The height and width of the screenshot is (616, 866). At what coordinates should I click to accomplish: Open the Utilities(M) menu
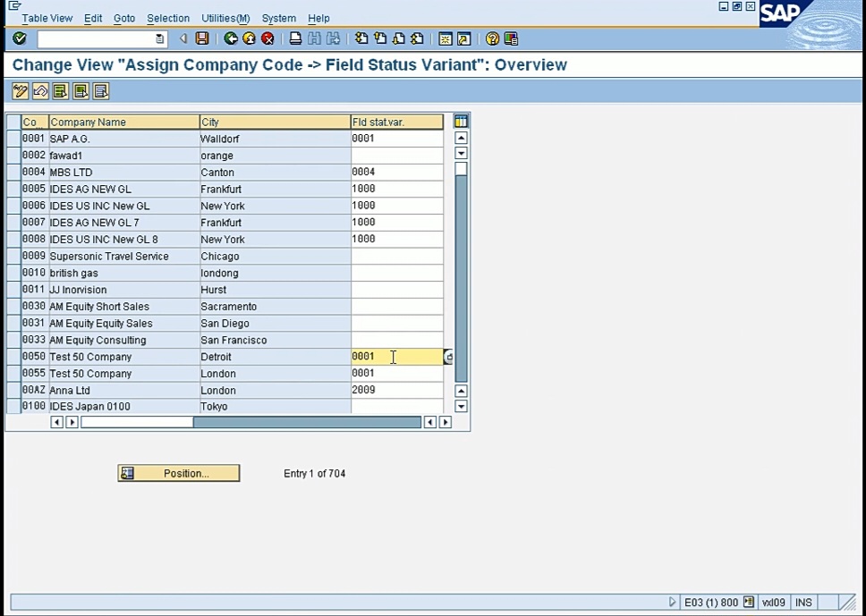coord(225,18)
